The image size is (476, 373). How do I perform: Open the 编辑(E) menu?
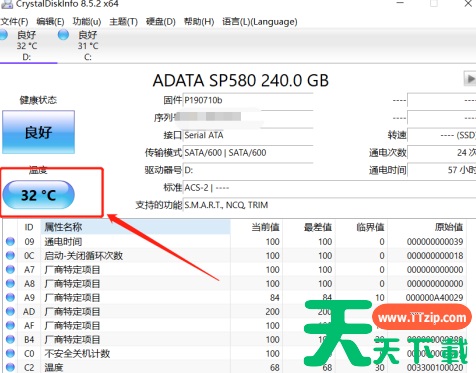pyautogui.click(x=50, y=22)
